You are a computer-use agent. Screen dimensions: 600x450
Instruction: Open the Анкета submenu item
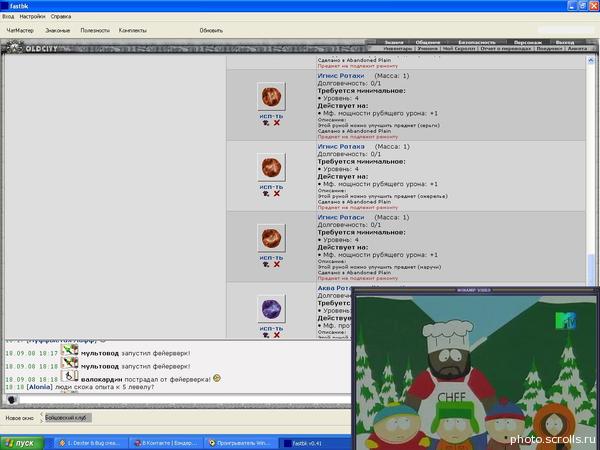coord(577,49)
